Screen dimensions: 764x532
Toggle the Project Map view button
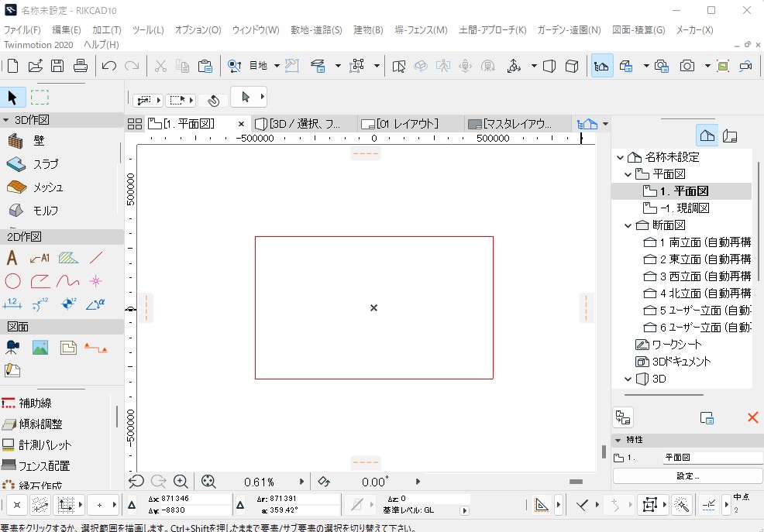[707, 136]
